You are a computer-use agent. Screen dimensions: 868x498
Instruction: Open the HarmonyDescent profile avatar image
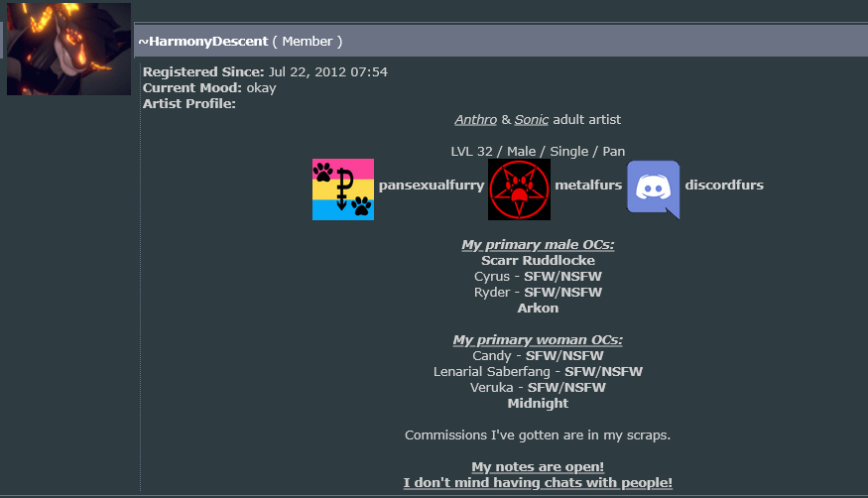tap(68, 49)
